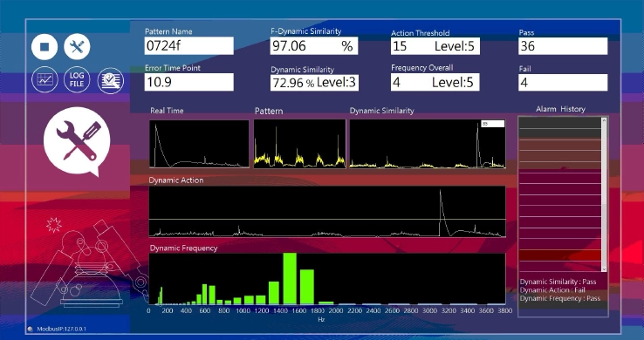Click the Dynamic Similarity waveform chart
644x340 pixels.
tap(428, 144)
